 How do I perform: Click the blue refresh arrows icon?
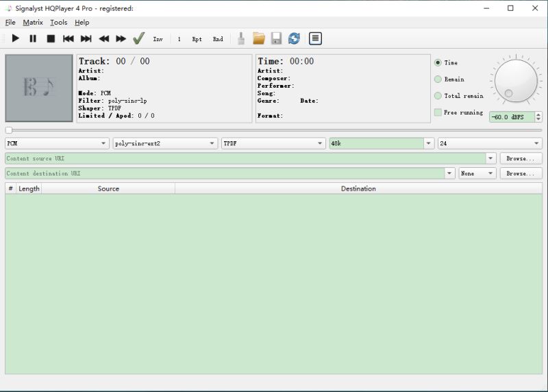click(x=295, y=38)
